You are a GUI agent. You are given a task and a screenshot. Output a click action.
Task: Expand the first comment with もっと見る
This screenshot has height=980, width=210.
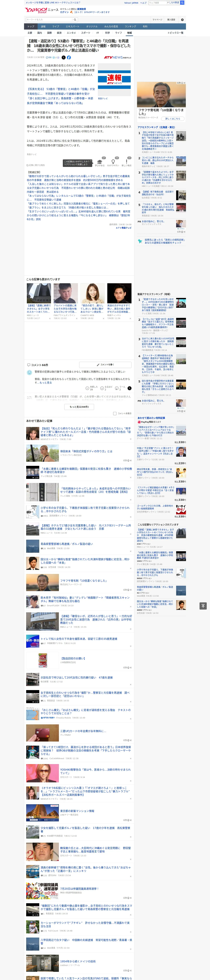(46, 383)
